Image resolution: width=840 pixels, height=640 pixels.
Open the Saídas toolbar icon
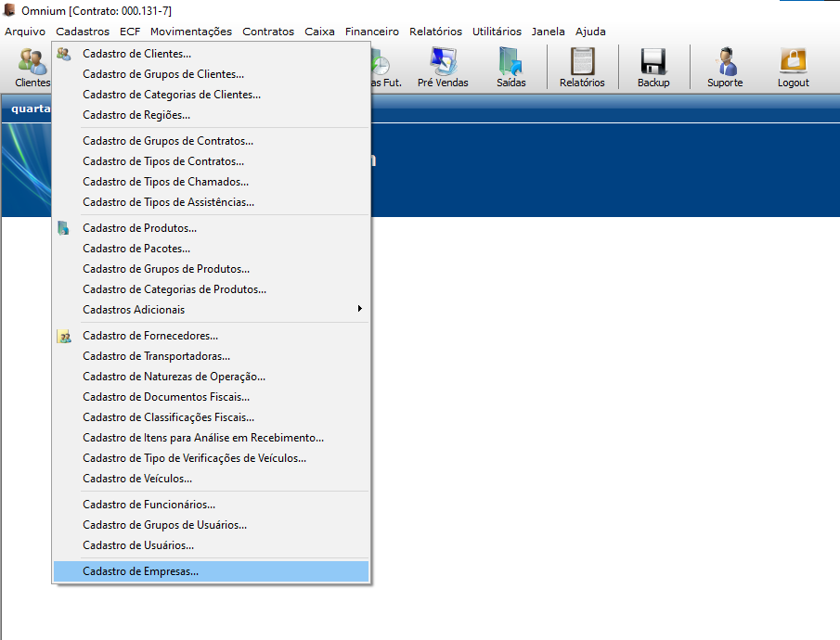coord(510,61)
